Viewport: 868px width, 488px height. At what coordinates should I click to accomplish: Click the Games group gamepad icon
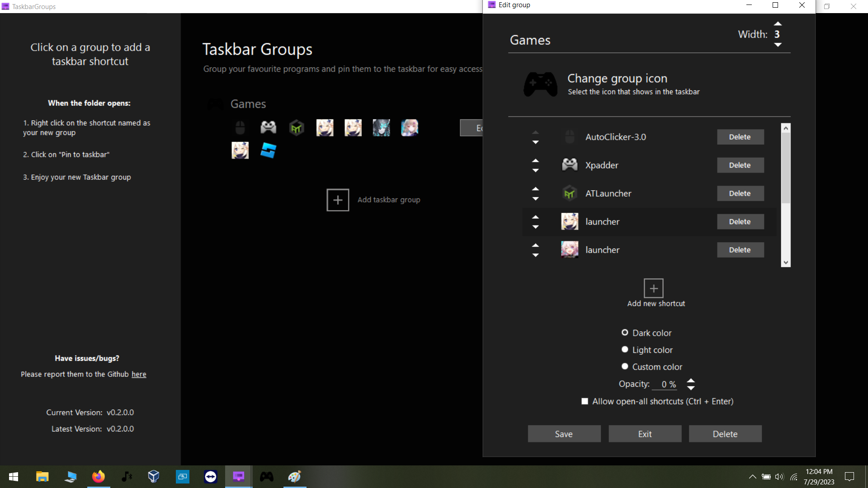click(215, 104)
